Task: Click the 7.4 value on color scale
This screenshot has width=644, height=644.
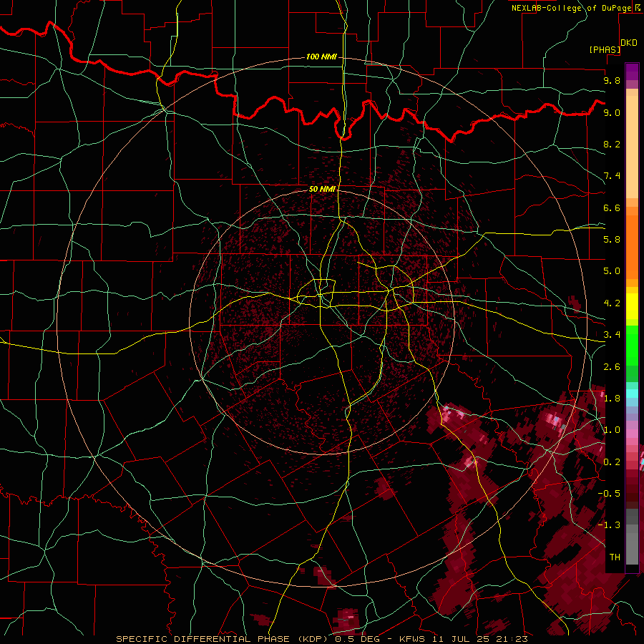Action: [612, 176]
